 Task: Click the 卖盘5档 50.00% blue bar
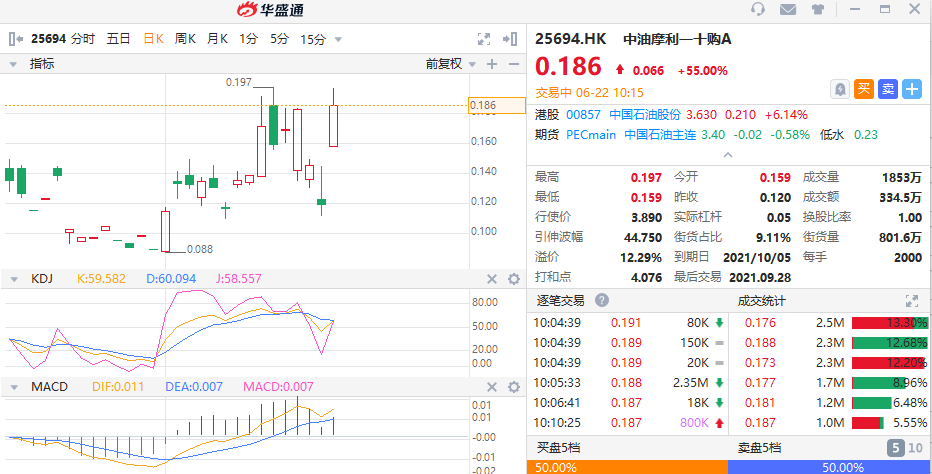point(830,467)
